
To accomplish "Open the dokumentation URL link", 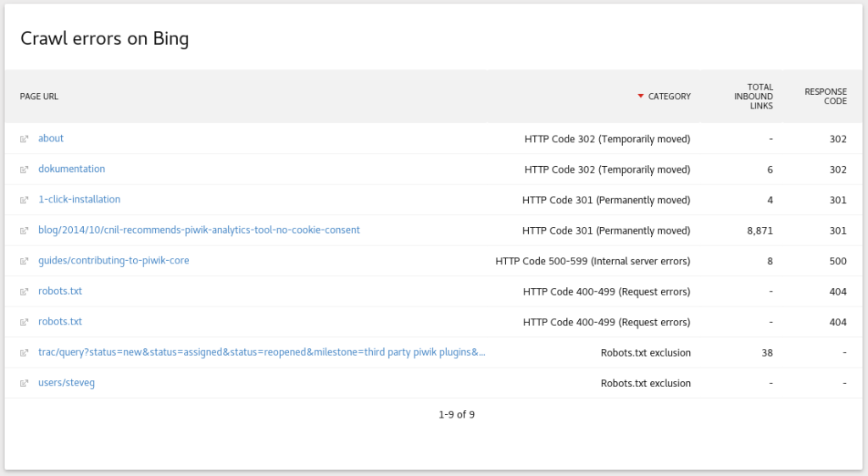I will [71, 169].
